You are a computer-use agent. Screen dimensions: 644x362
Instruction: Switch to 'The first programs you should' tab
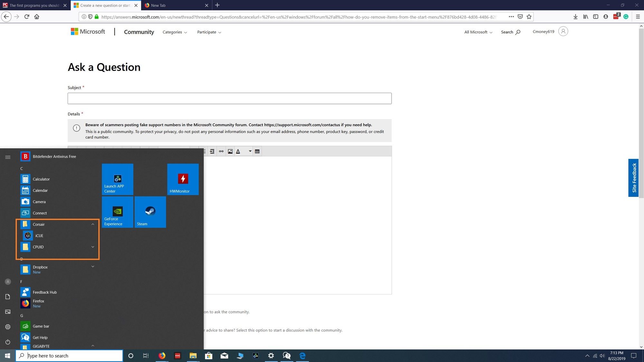tap(35, 5)
